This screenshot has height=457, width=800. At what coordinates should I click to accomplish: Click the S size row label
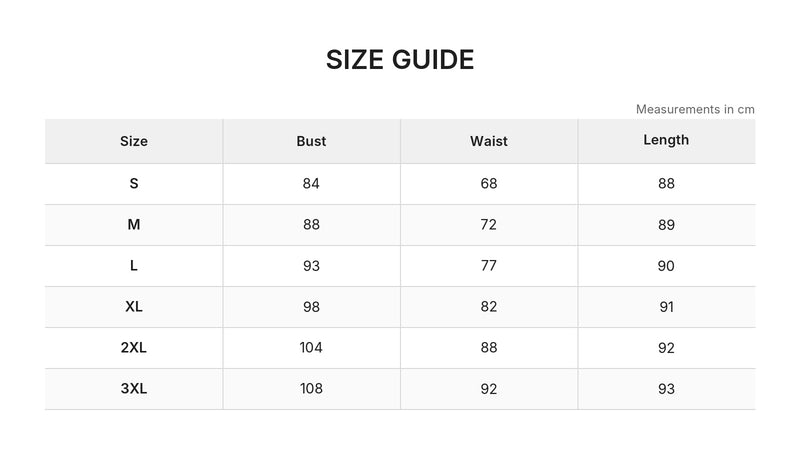134,184
